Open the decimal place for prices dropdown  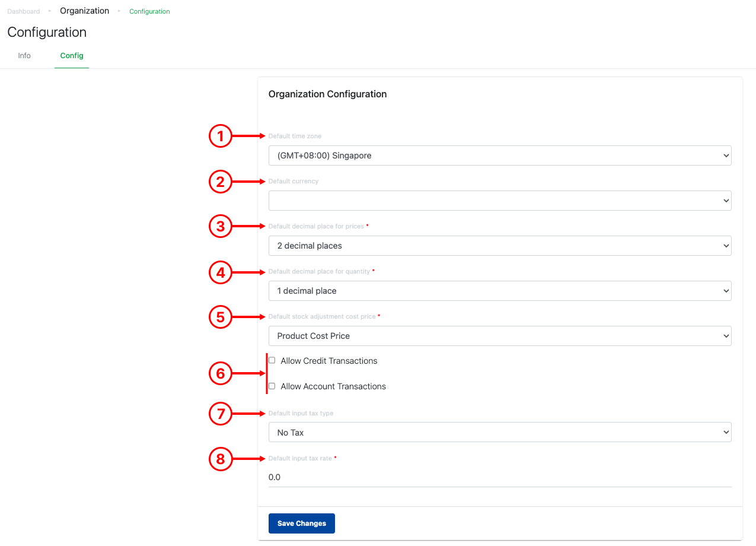[500, 246]
